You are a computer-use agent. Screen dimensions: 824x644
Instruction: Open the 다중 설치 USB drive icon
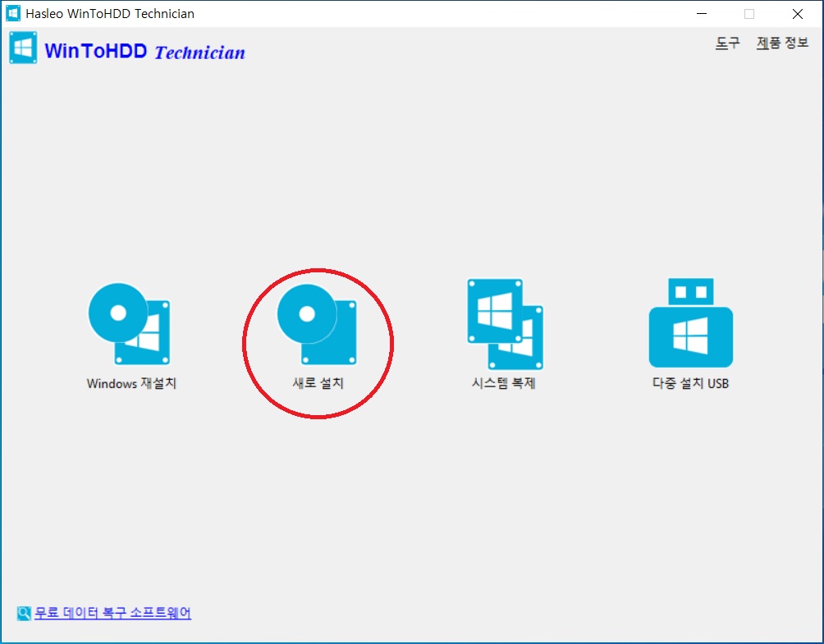pos(690,322)
